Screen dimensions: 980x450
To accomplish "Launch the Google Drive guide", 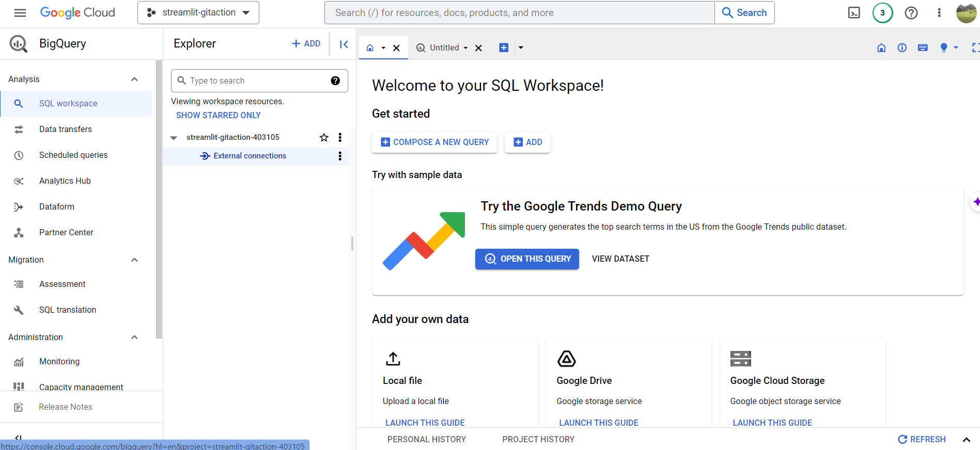I will pyautogui.click(x=599, y=423).
